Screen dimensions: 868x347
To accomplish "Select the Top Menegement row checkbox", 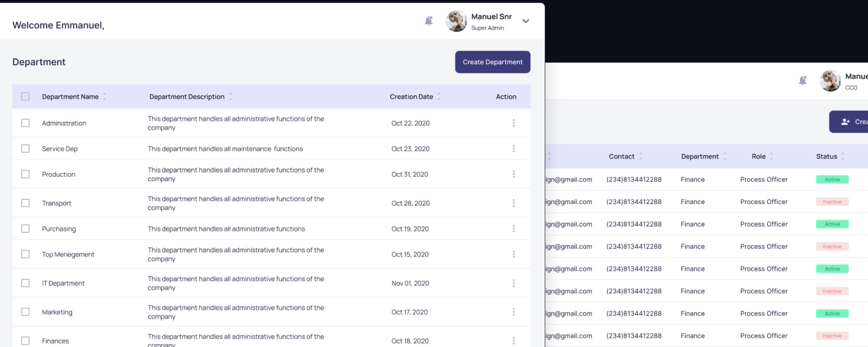I will click(25, 254).
